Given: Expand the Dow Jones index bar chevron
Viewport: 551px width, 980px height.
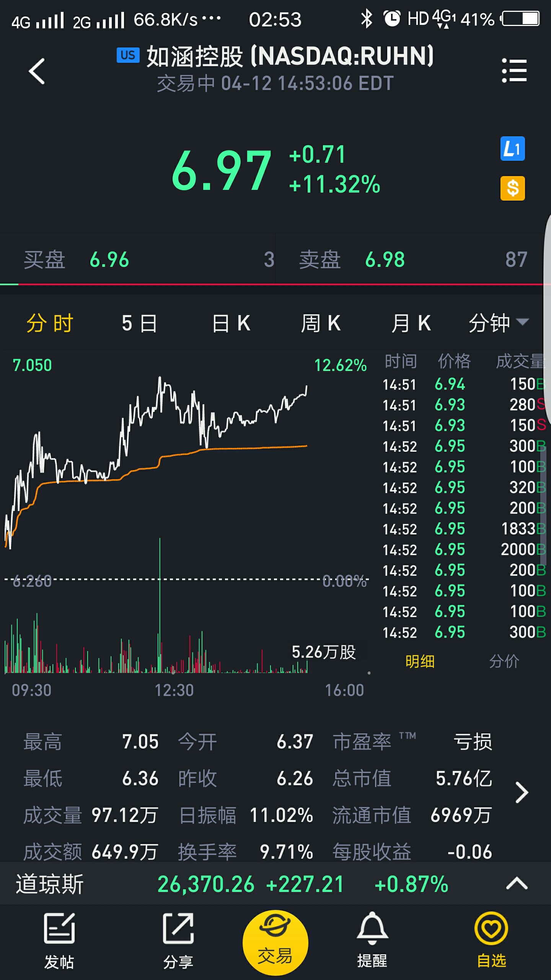Looking at the screenshot, I should click(517, 884).
